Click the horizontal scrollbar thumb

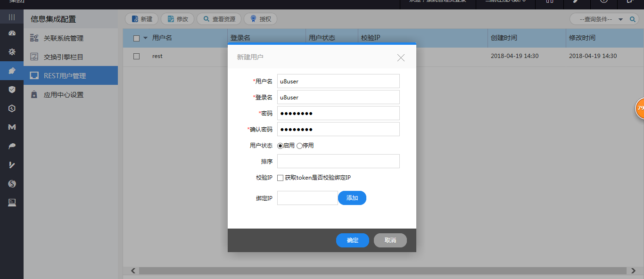click(x=383, y=271)
